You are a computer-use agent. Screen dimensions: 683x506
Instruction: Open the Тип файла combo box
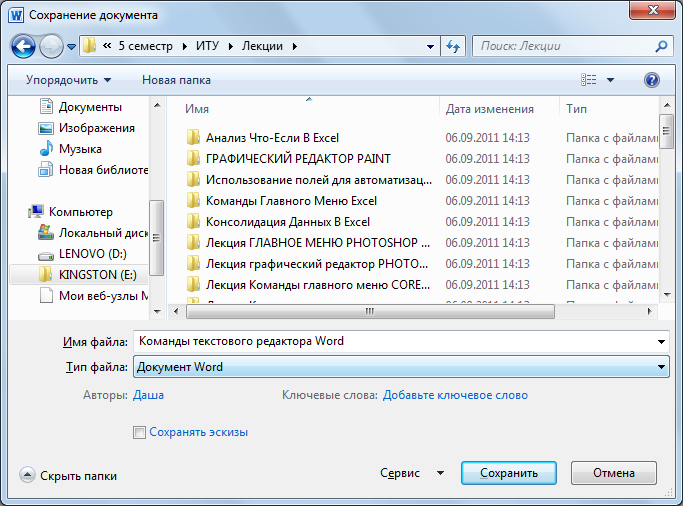point(401,367)
